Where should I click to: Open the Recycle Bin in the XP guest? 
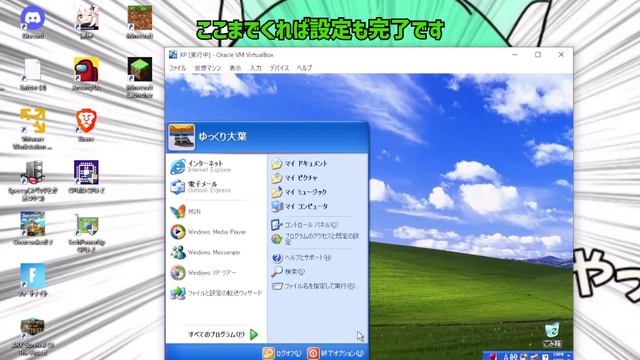click(552, 335)
